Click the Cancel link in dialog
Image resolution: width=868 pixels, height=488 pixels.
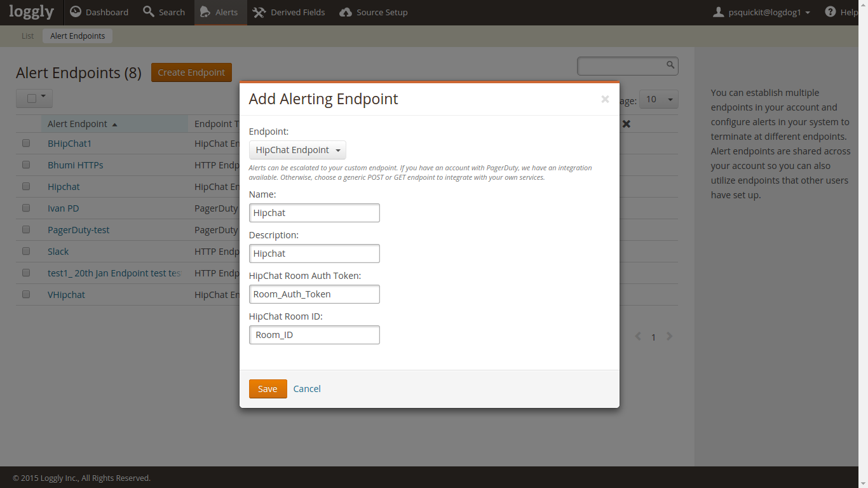coord(307,389)
